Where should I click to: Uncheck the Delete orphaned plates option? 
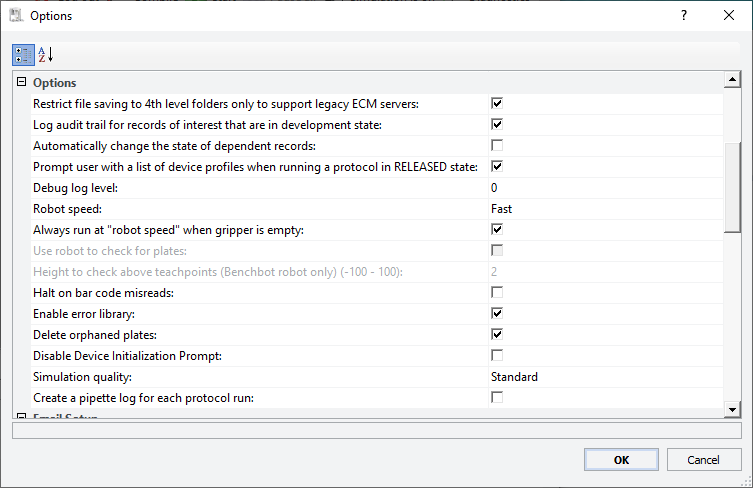click(x=497, y=334)
